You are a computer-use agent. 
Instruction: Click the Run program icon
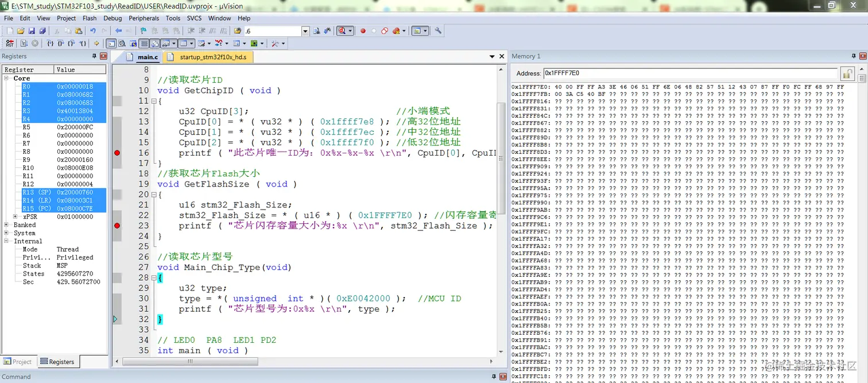point(24,44)
